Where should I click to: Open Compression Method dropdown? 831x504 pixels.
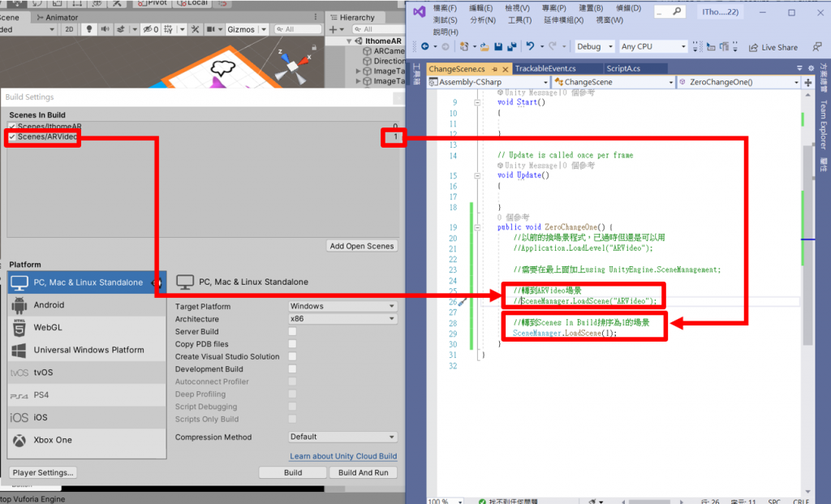coord(342,437)
